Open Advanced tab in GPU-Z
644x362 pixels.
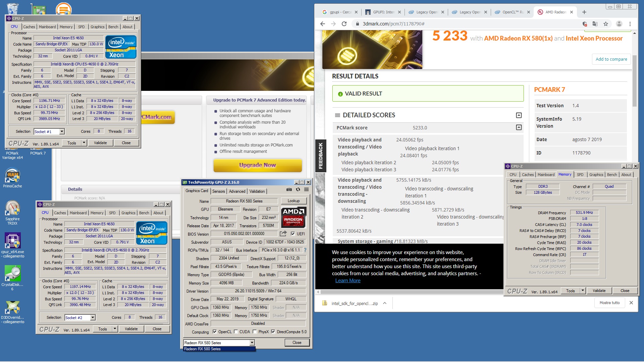pos(237,191)
